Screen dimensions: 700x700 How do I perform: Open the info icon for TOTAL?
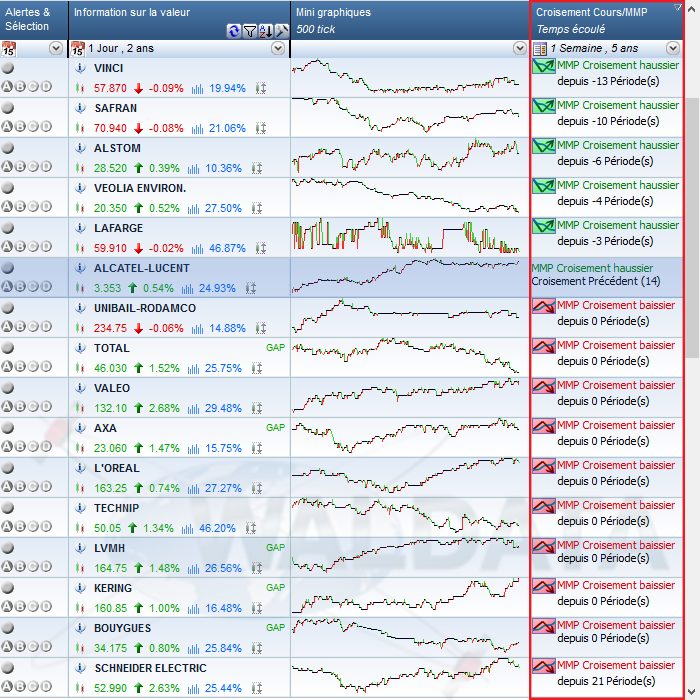pyautogui.click(x=80, y=348)
